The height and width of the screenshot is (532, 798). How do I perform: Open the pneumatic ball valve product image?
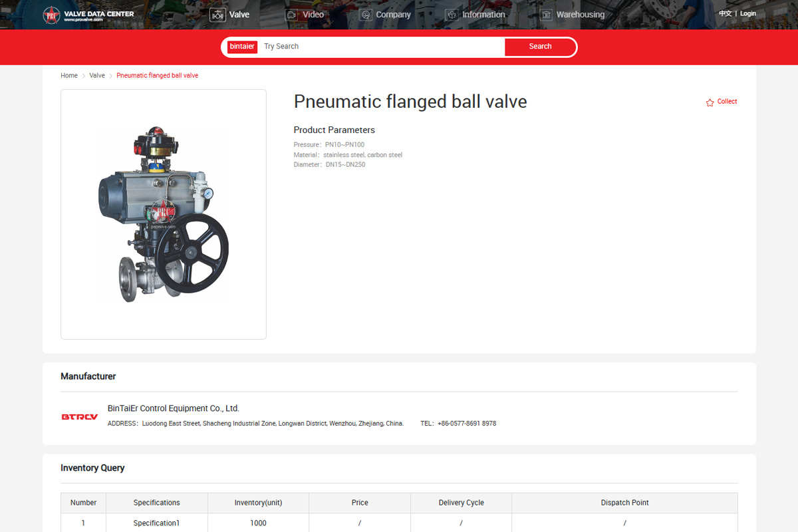164,214
